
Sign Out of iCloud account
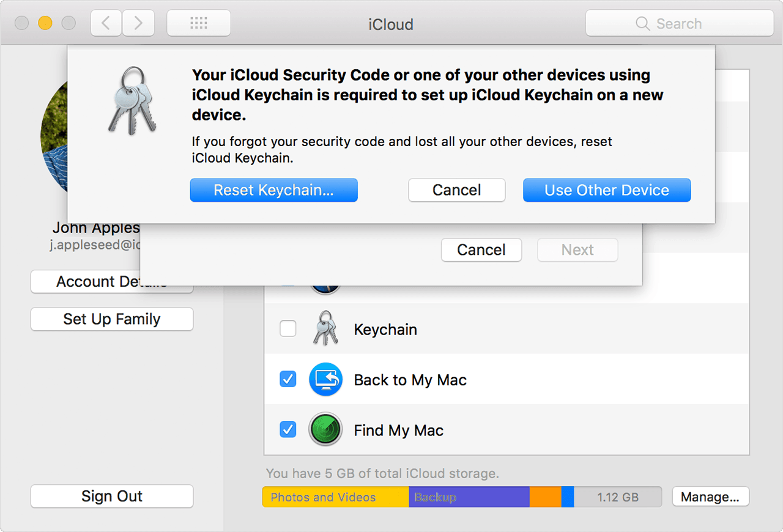(112, 497)
